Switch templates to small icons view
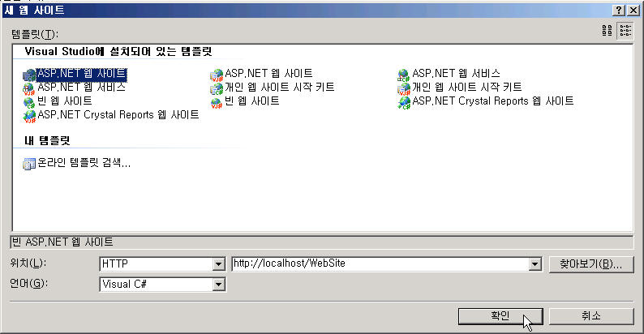This screenshot has width=644, height=334. click(x=625, y=30)
